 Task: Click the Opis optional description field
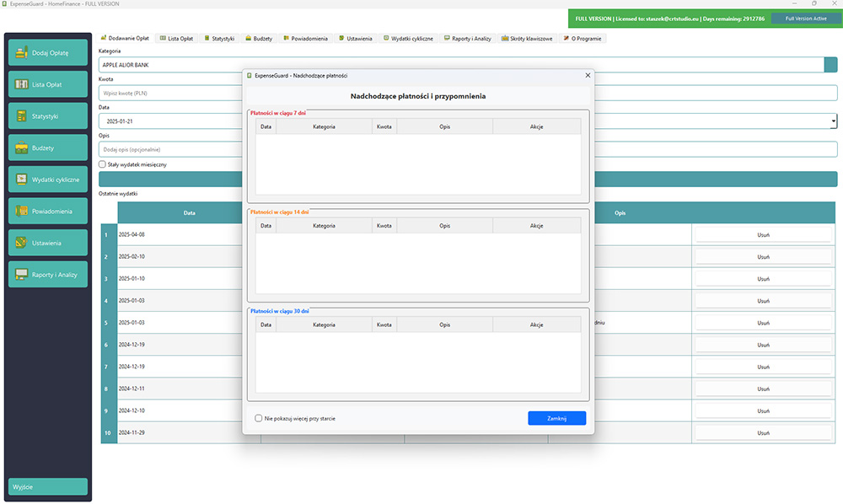pyautogui.click(x=169, y=148)
